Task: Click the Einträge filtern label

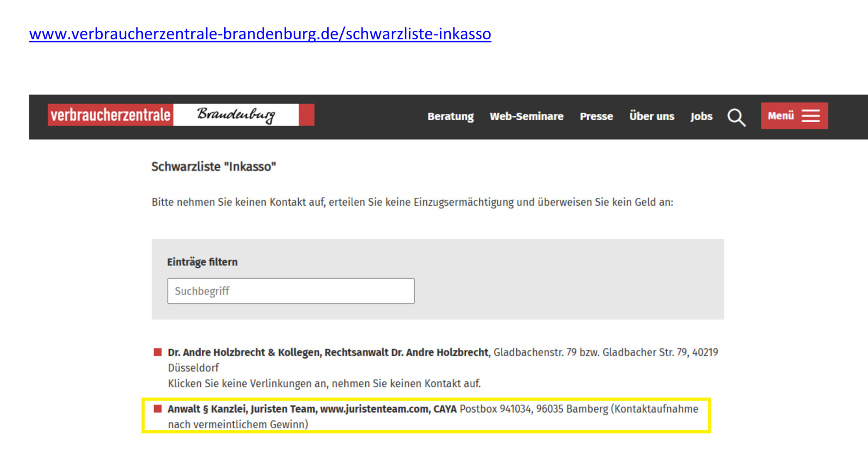Action: pyautogui.click(x=202, y=262)
